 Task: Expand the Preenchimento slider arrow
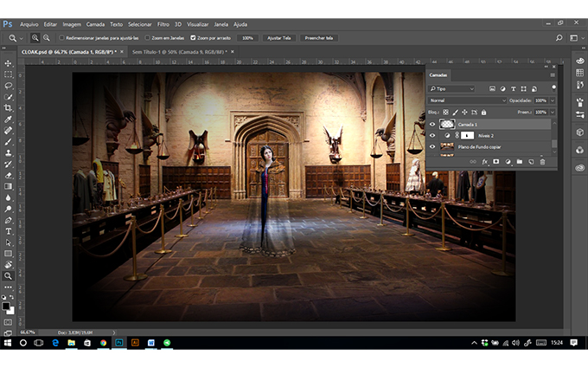point(553,113)
